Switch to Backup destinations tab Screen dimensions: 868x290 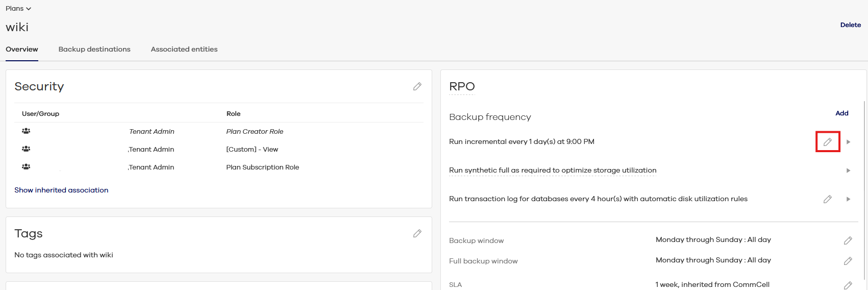click(x=94, y=50)
